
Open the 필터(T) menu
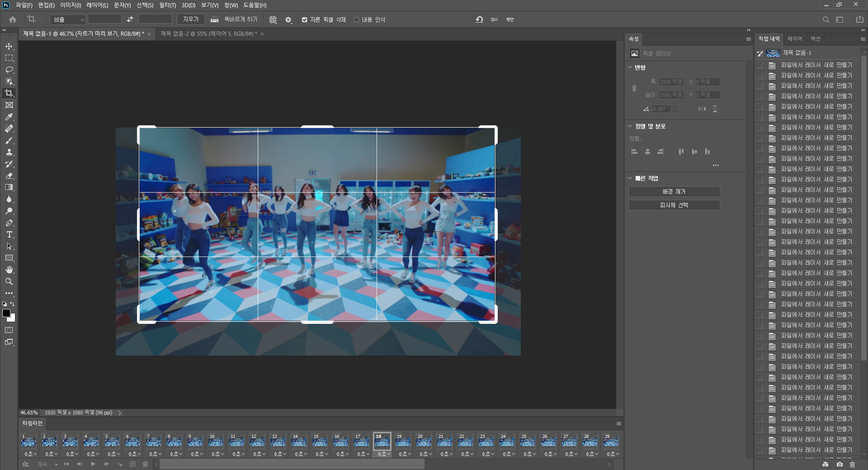click(167, 5)
